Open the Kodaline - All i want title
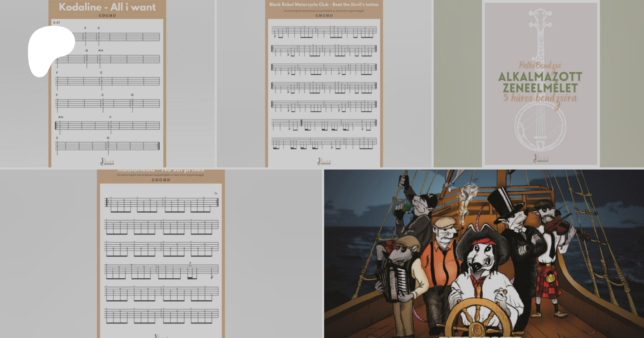 click(x=107, y=7)
